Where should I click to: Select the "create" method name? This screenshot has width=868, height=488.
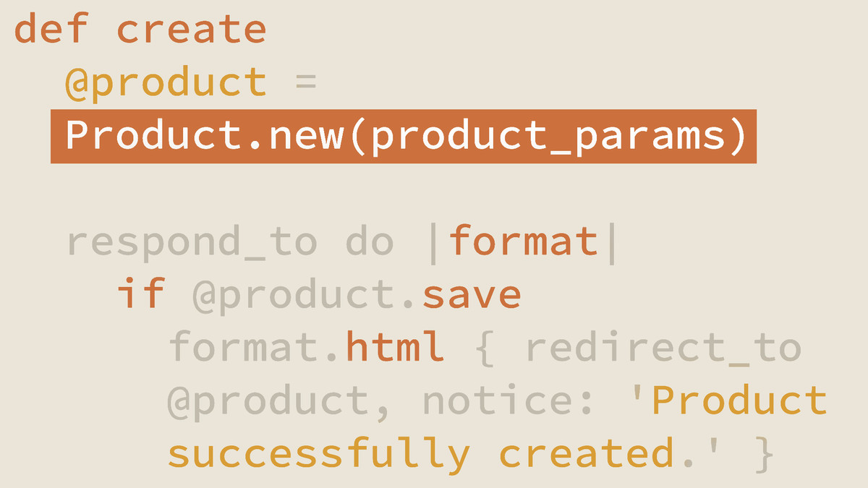point(192,29)
